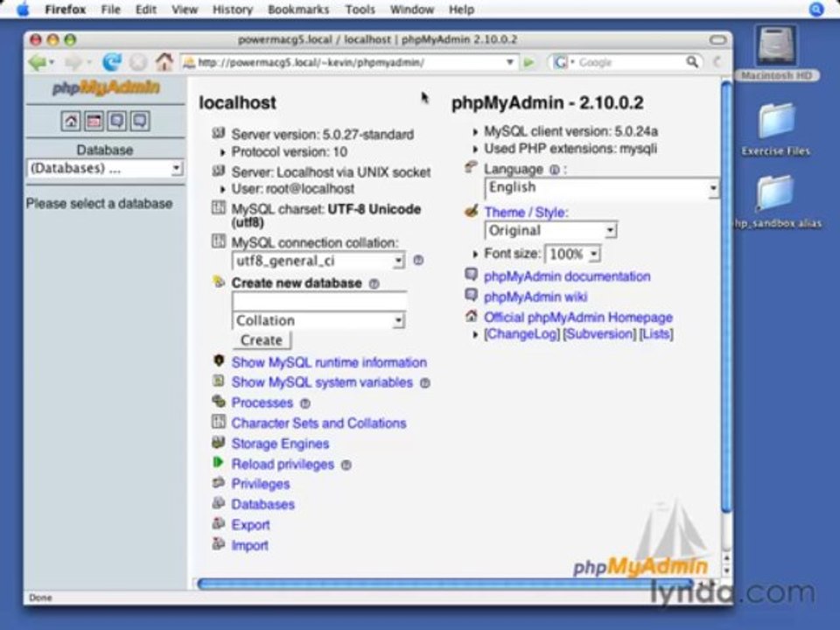840x630 pixels.
Task: Click the Firefox address bar URL
Action: [343, 63]
